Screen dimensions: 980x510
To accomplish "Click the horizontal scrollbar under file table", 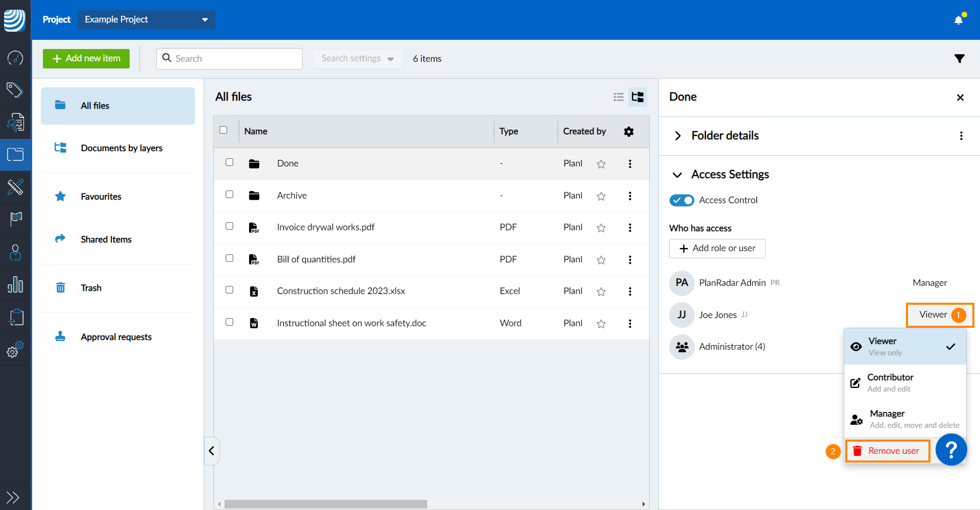I will 326,504.
